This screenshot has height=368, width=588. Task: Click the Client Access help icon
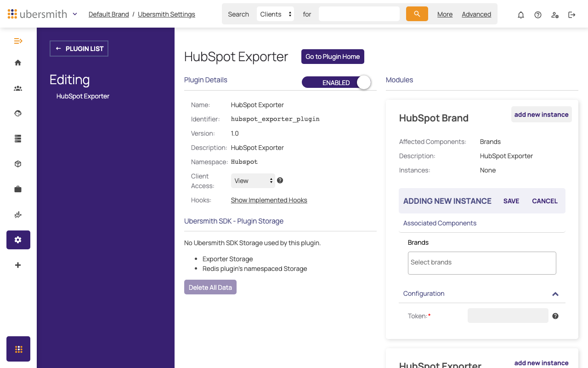(x=280, y=180)
